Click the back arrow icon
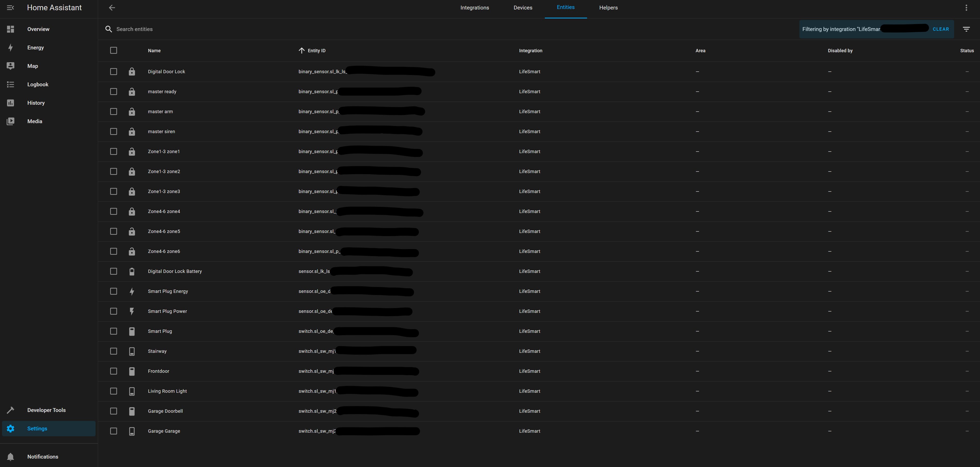This screenshot has height=467, width=980. [112, 8]
